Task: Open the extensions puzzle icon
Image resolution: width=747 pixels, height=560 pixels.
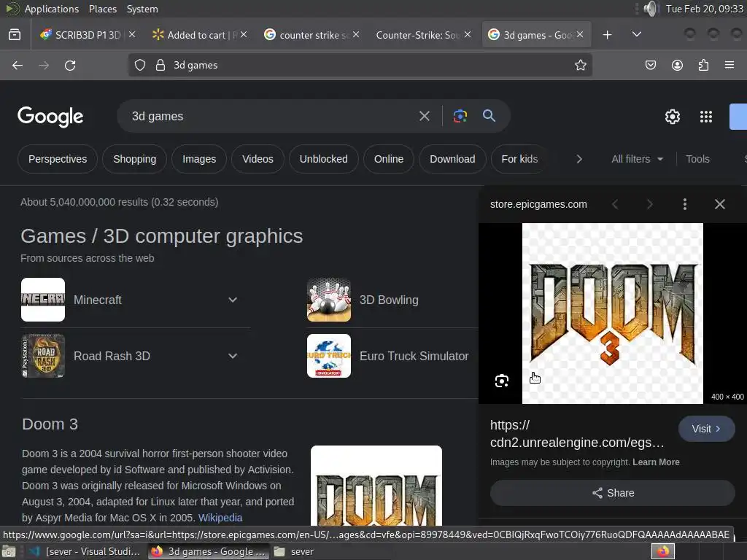Action: pos(703,65)
